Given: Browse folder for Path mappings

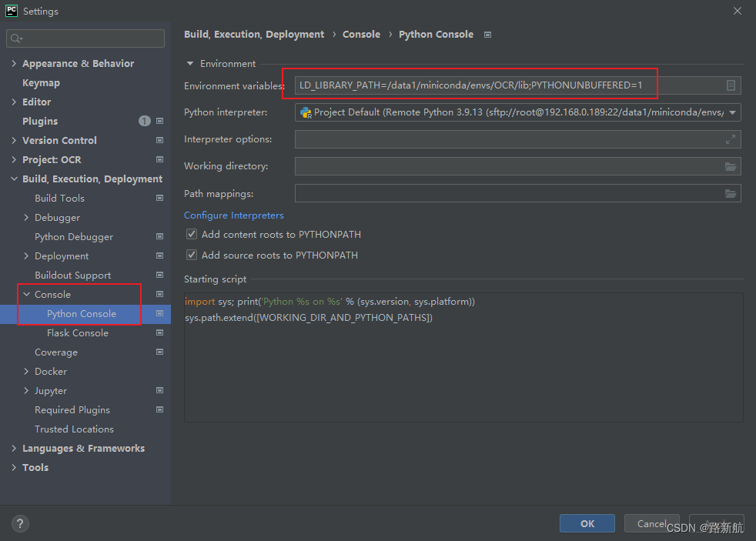Looking at the screenshot, I should click(731, 194).
